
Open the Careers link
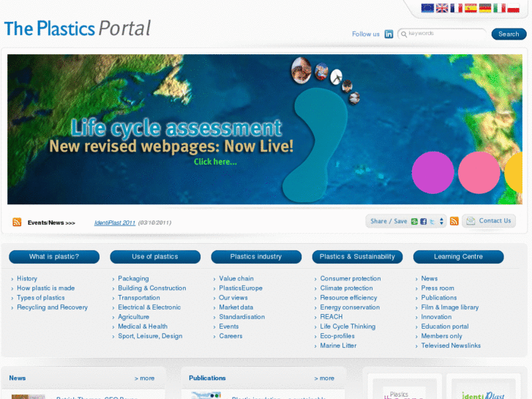point(231,336)
